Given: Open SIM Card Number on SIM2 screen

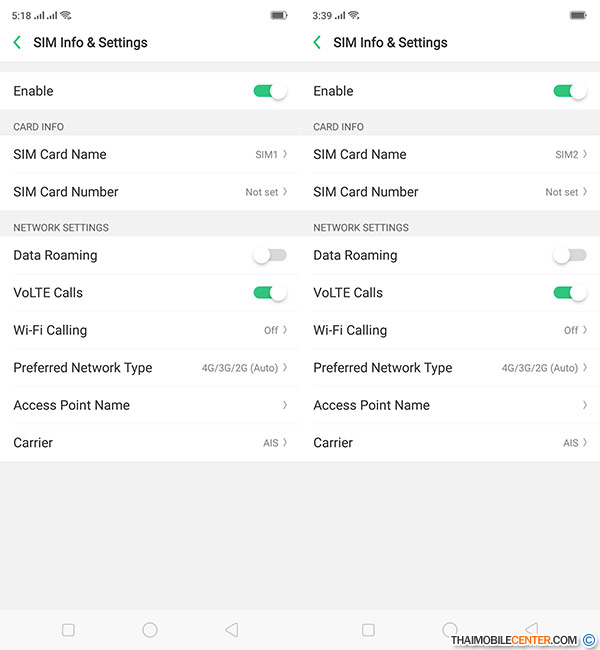Looking at the screenshot, I should coord(450,192).
